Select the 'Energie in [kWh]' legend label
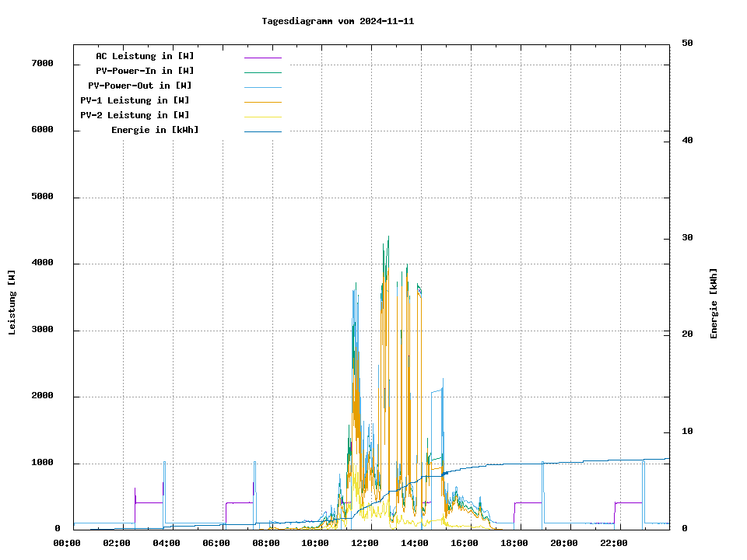 point(155,130)
